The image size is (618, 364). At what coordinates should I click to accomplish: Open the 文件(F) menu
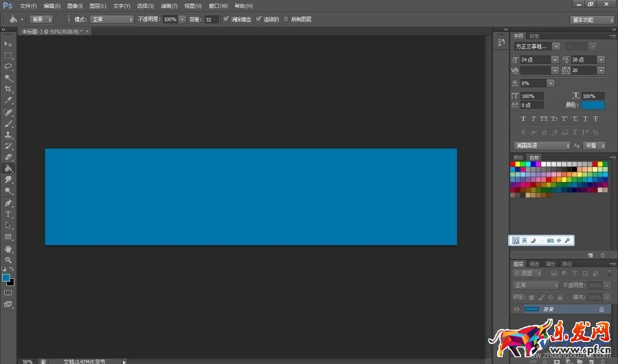coord(28,5)
